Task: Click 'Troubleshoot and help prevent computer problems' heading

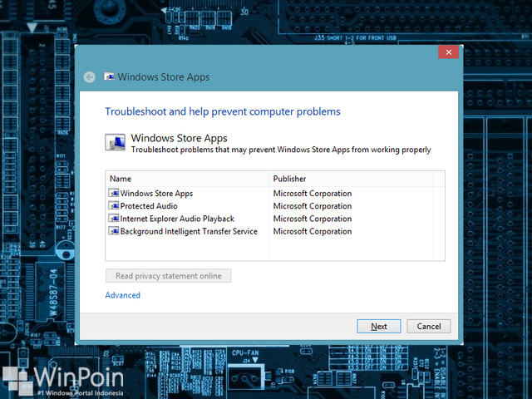Action: pos(223,111)
